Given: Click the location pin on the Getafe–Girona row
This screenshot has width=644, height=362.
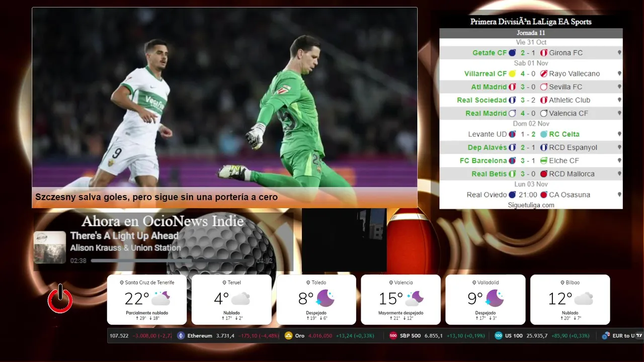Looking at the screenshot, I should [x=619, y=53].
